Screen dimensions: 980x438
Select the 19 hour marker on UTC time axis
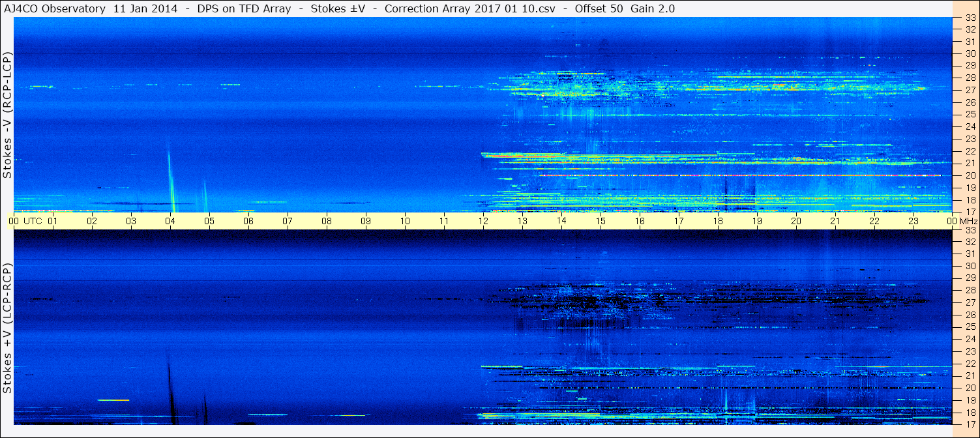[x=757, y=221]
